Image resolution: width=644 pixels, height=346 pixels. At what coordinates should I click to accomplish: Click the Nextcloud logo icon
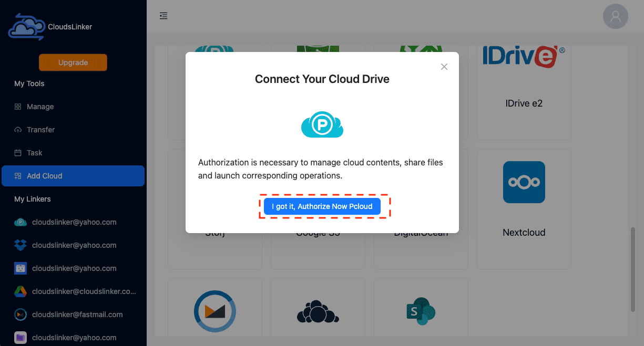(524, 182)
